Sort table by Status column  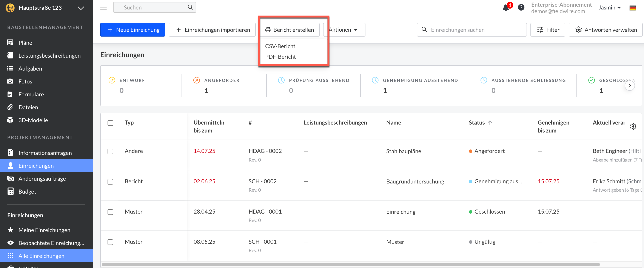pyautogui.click(x=480, y=123)
